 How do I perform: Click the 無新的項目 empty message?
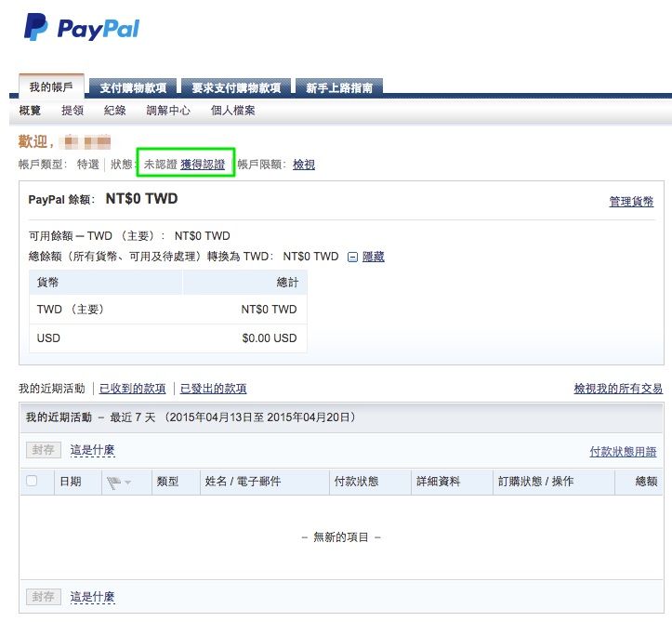pos(341,537)
